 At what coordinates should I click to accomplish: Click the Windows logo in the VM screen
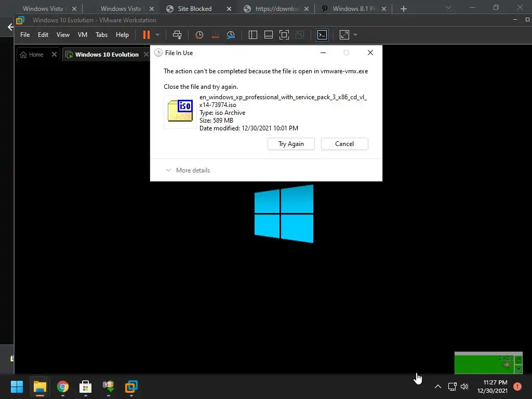[284, 214]
